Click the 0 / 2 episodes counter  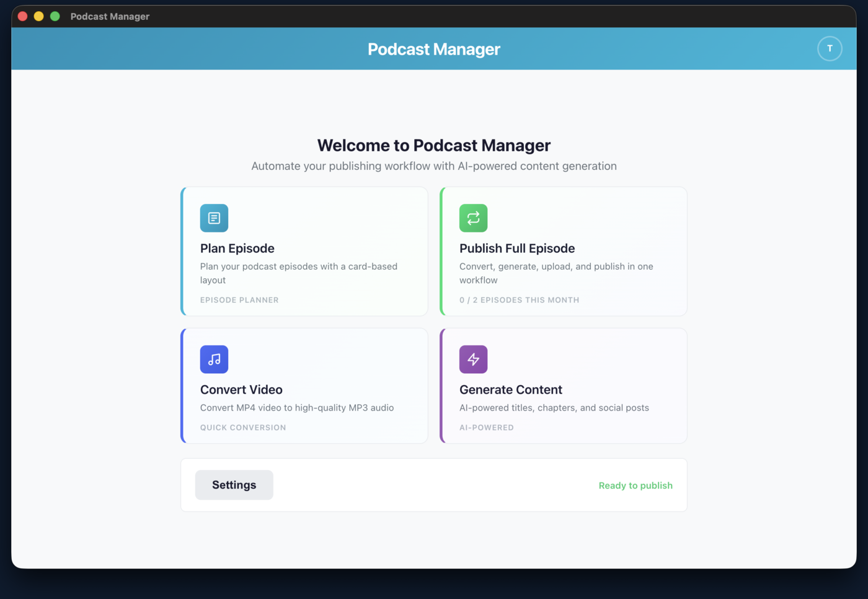point(520,300)
